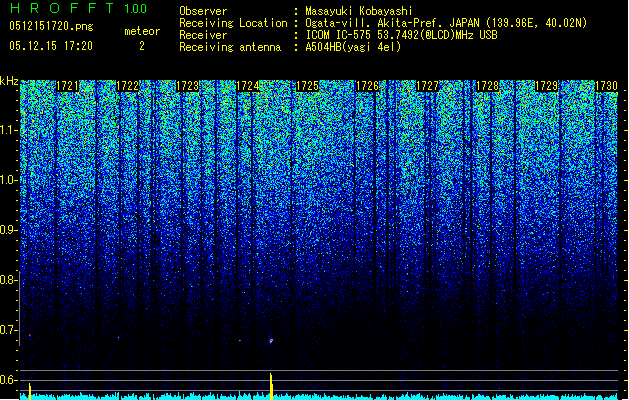
Task: Click the faint magenta echo dot at spectrogram start
Action: 30,335
